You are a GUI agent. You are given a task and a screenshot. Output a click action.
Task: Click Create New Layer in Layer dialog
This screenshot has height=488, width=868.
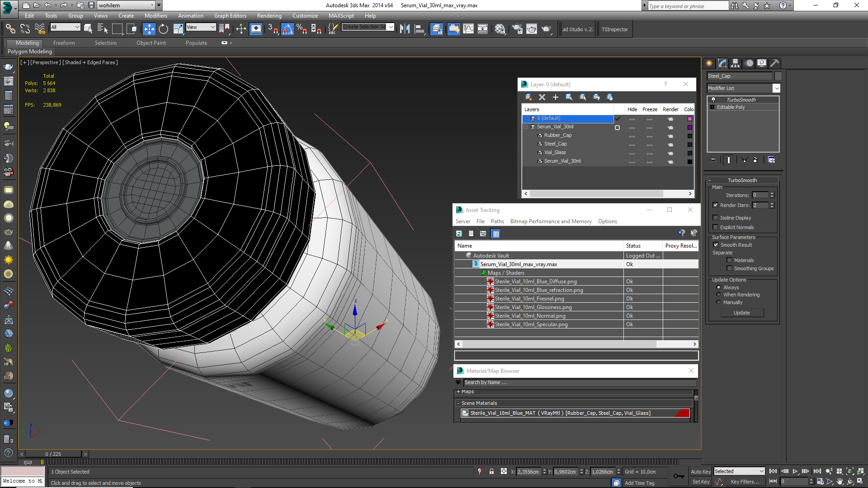click(x=528, y=97)
